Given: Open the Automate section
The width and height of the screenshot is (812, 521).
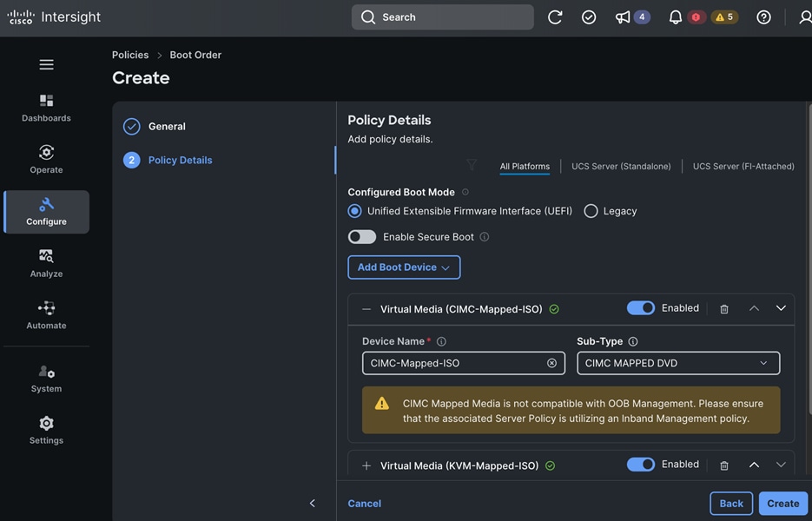Looking at the screenshot, I should pyautogui.click(x=47, y=315).
